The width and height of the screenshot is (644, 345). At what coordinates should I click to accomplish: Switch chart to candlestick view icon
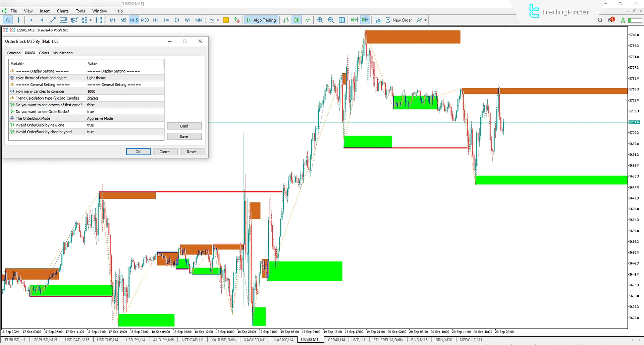(x=297, y=20)
